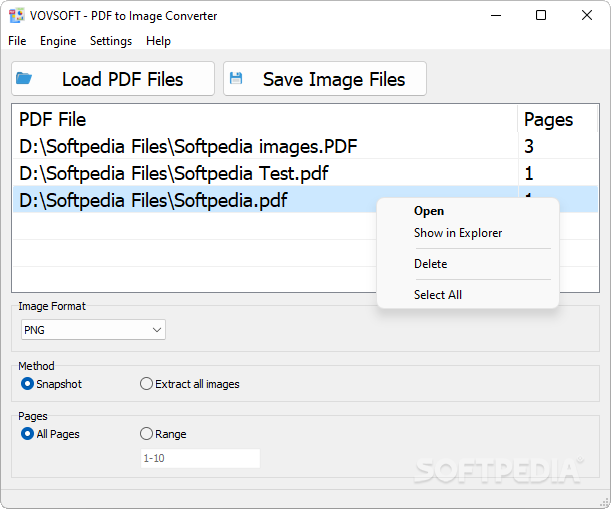Open the File menu
Image resolution: width=611 pixels, height=509 pixels.
point(17,41)
